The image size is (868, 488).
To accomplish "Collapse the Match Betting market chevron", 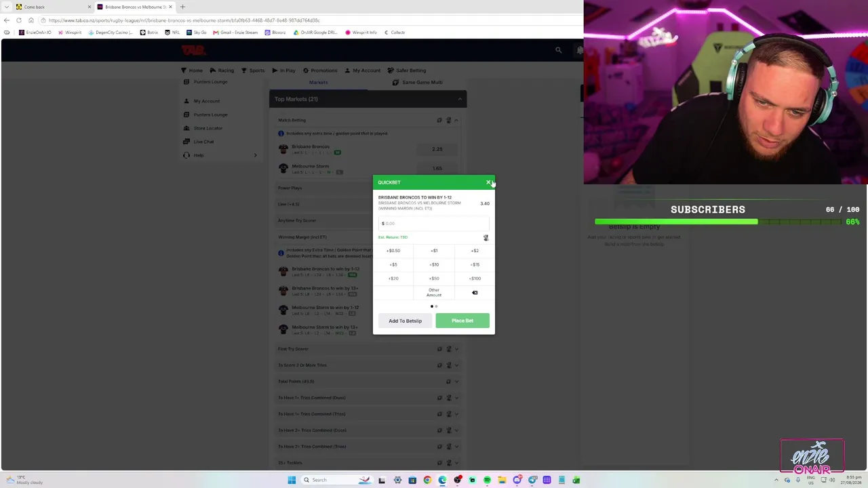I will 456,121.
